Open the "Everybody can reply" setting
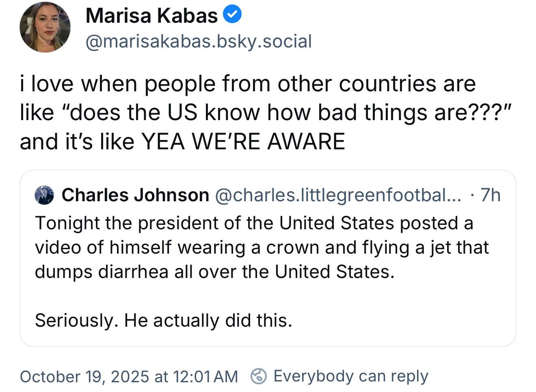 (350, 376)
